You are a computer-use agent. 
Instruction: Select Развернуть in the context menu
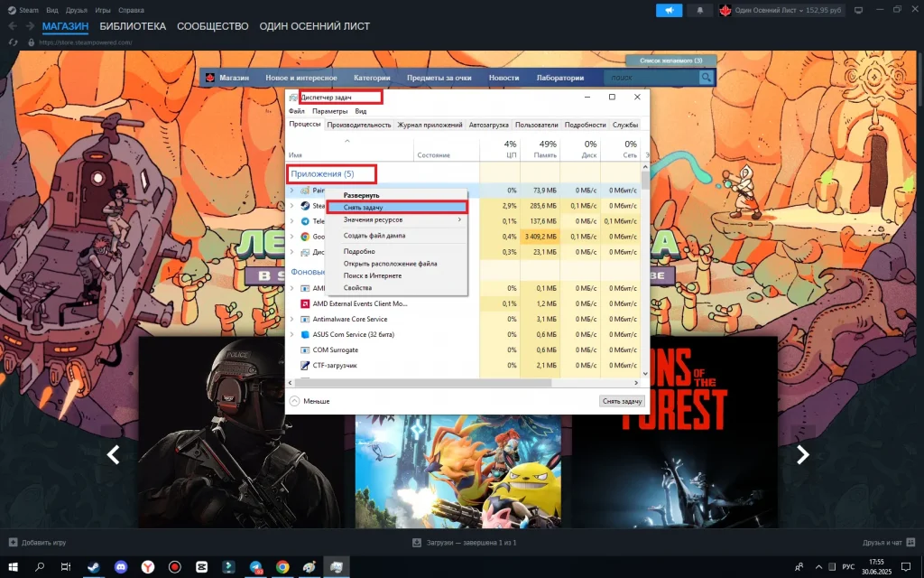[397, 195]
